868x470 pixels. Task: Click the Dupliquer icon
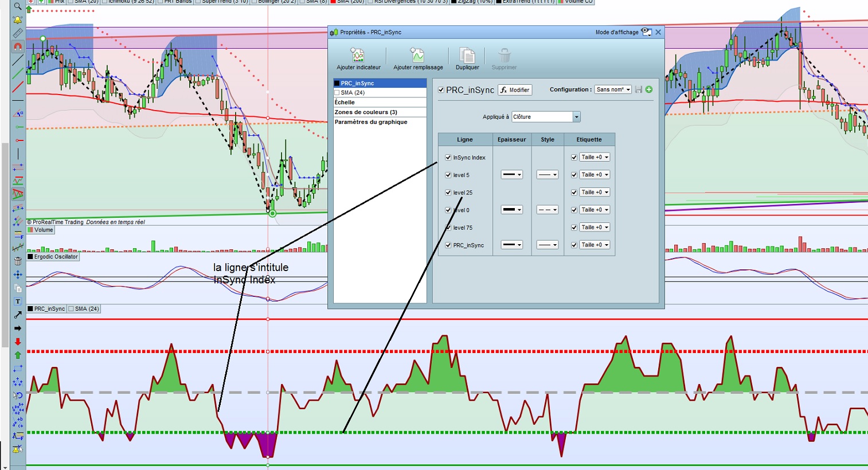tap(467, 56)
